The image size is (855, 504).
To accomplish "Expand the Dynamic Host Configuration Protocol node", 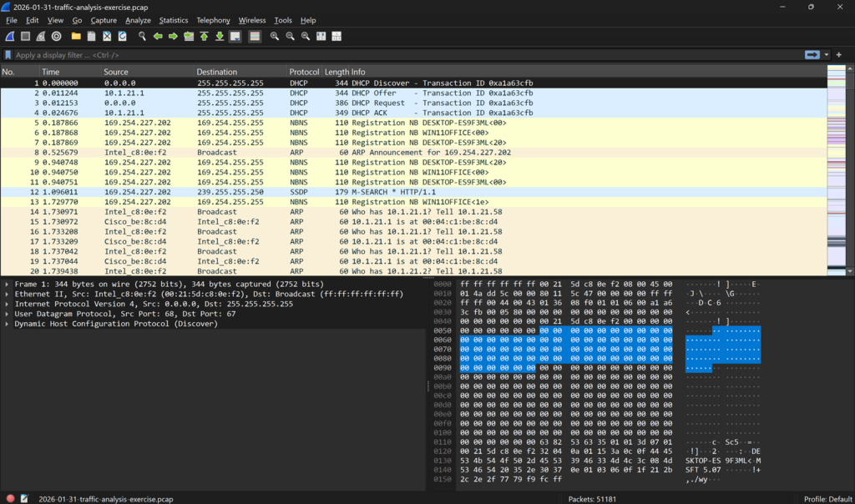I will [8, 324].
